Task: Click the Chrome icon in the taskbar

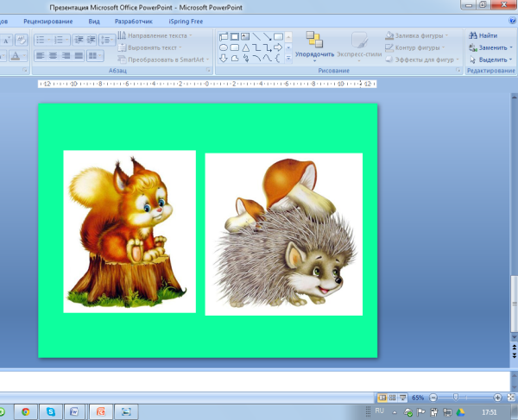Action: 25,411
